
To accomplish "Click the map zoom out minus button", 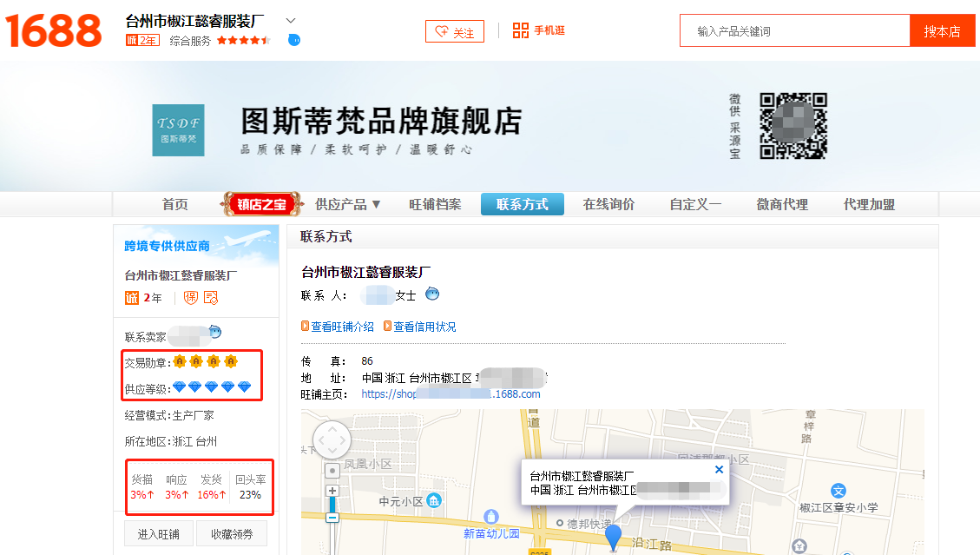I will point(332,518).
